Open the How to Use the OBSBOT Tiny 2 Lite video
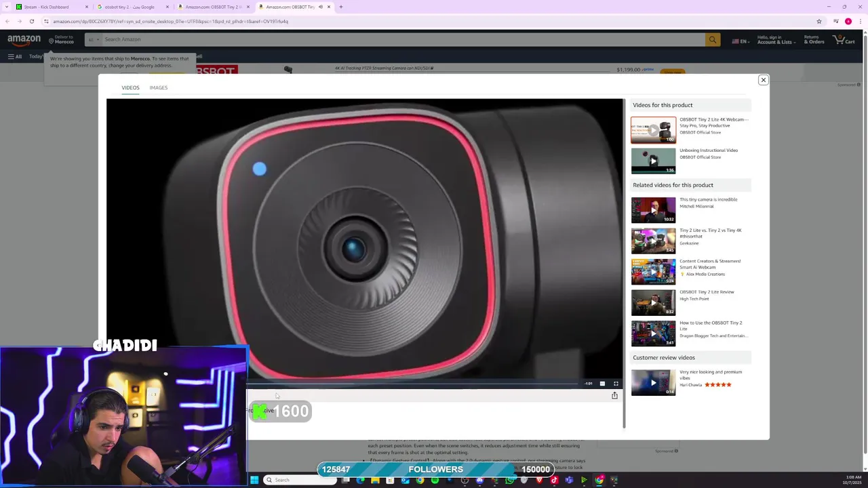This screenshot has width=868, height=488. point(653,333)
